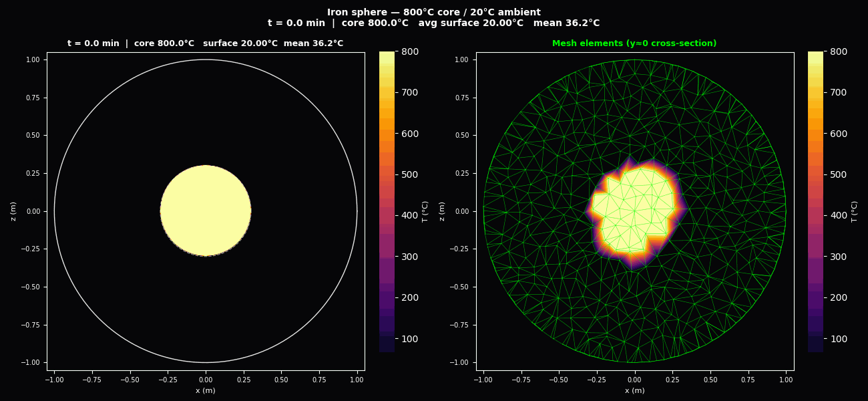The image size is (868, 401).
Task: Click the orange 600 band on right colorbar
Action: 815,134
